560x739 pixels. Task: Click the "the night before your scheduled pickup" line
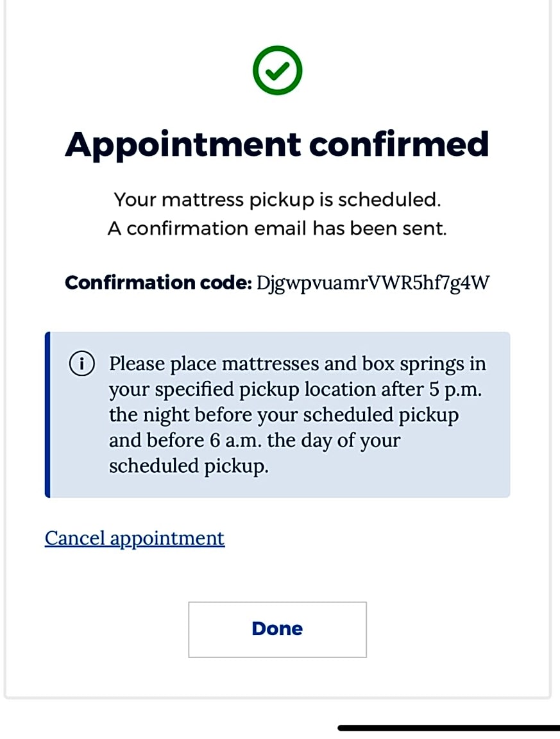point(284,415)
